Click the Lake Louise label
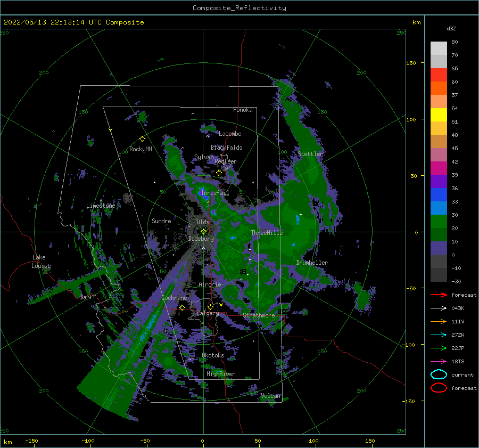Screen dimensions: 479x448 click(41, 262)
